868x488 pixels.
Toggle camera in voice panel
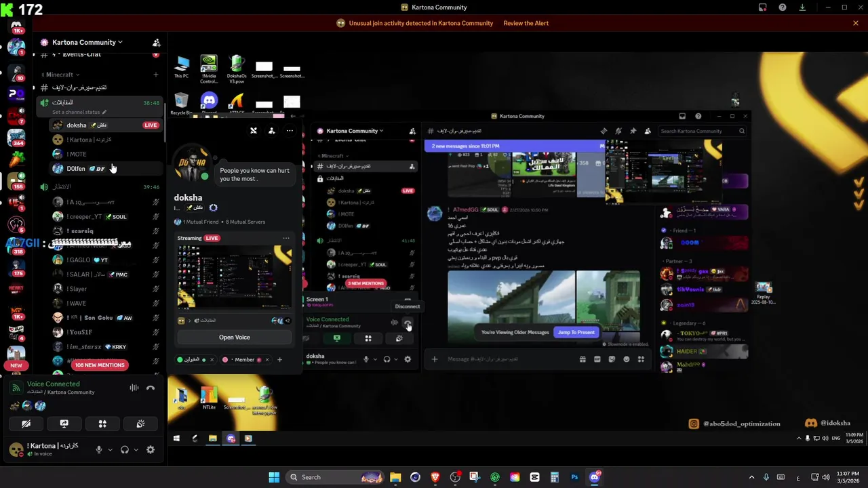click(x=26, y=424)
